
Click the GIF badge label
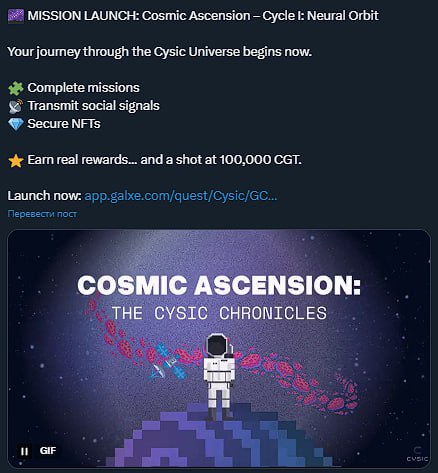48,451
